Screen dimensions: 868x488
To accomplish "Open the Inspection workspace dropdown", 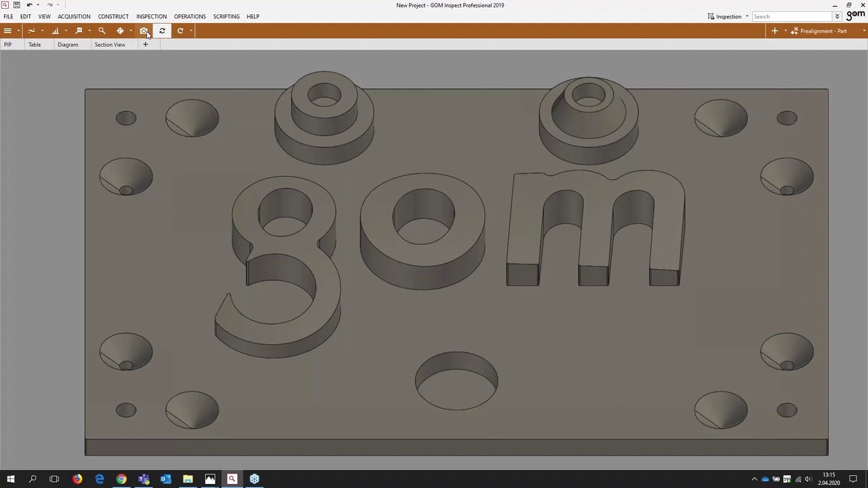I will pyautogui.click(x=747, y=16).
